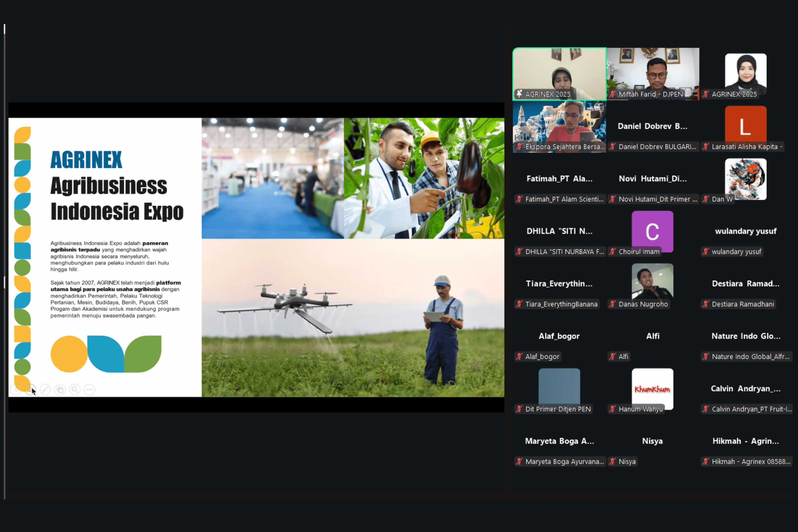Viewport: 798px width, 532px height.
Task: Click muted mic icon beside wulandary yusuf label
Action: point(706,251)
